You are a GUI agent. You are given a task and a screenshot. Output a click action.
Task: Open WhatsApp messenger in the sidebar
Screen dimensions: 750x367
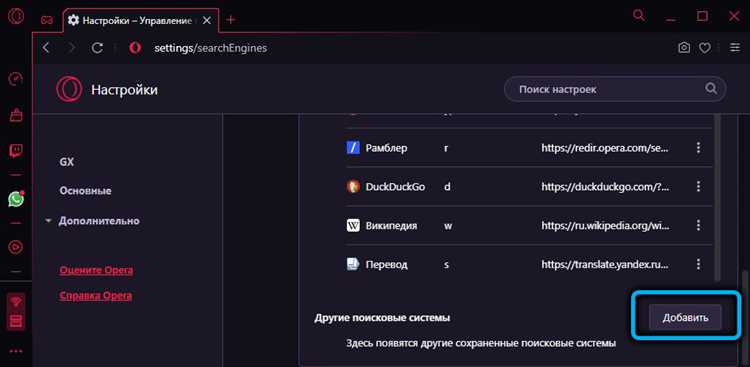(16, 199)
